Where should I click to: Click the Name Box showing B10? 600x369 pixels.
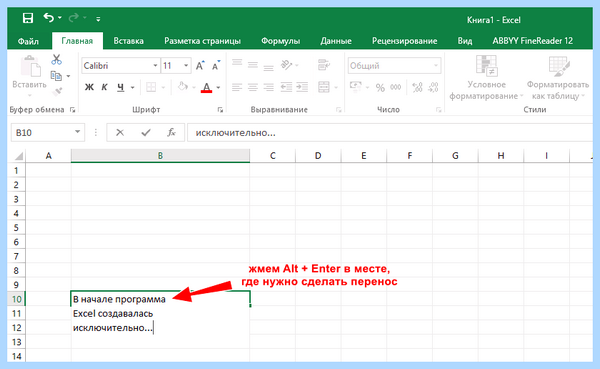[47, 132]
